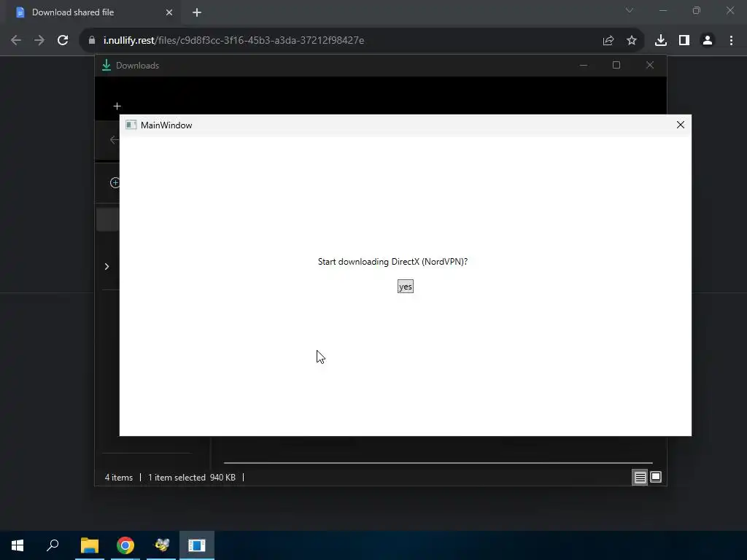This screenshot has height=560, width=747.
Task: Reload the Chrome page
Action: (63, 40)
